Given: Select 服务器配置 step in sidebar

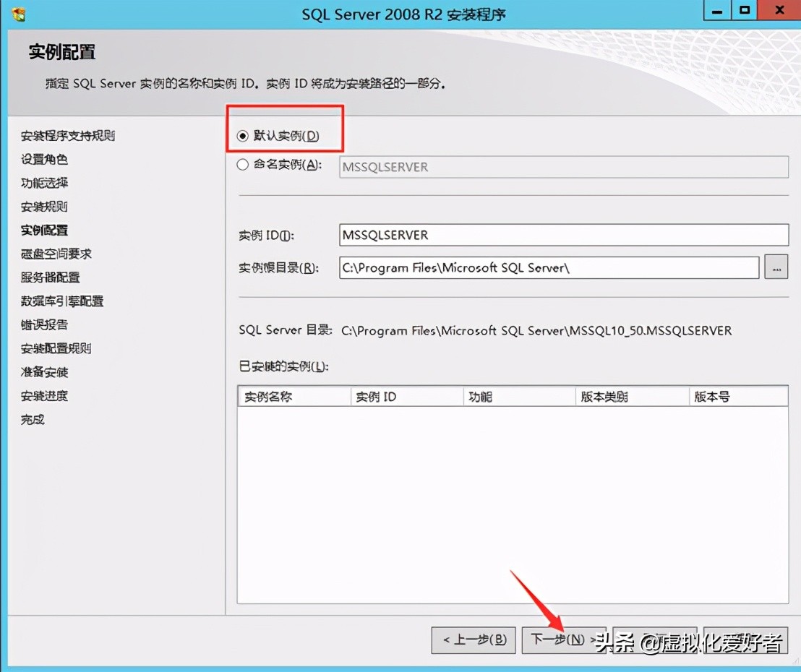Looking at the screenshot, I should click(51, 277).
